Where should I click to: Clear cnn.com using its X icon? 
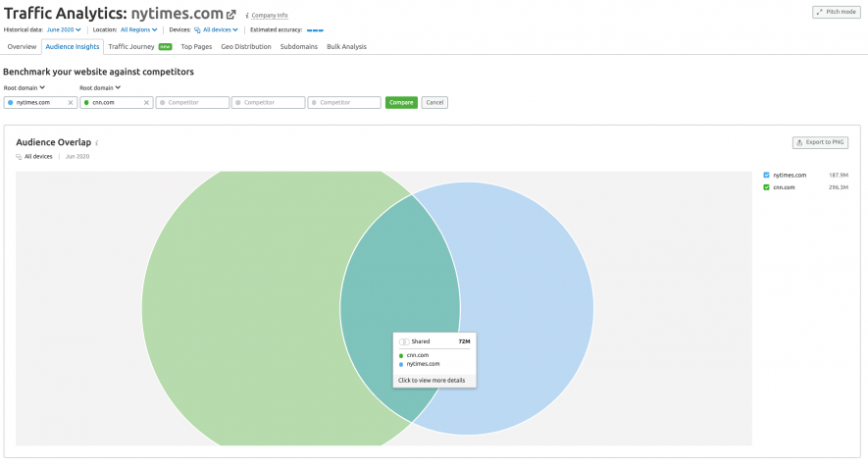[x=146, y=102]
